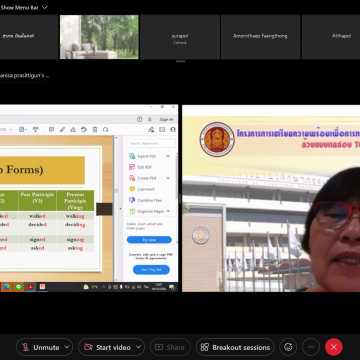360x360 pixels.
Task: Leave the meeting with red X button
Action: click(334, 347)
